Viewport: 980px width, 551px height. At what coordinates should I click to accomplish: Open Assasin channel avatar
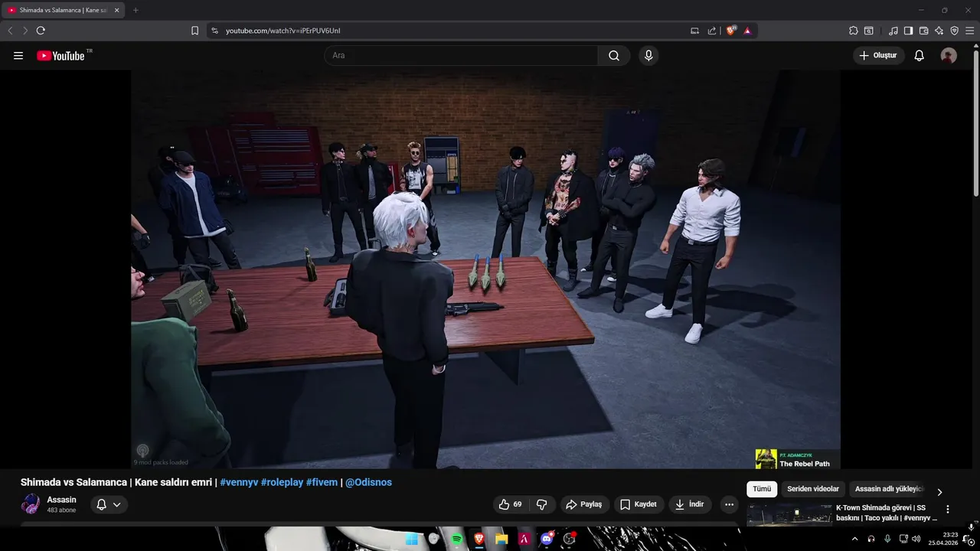tap(31, 504)
